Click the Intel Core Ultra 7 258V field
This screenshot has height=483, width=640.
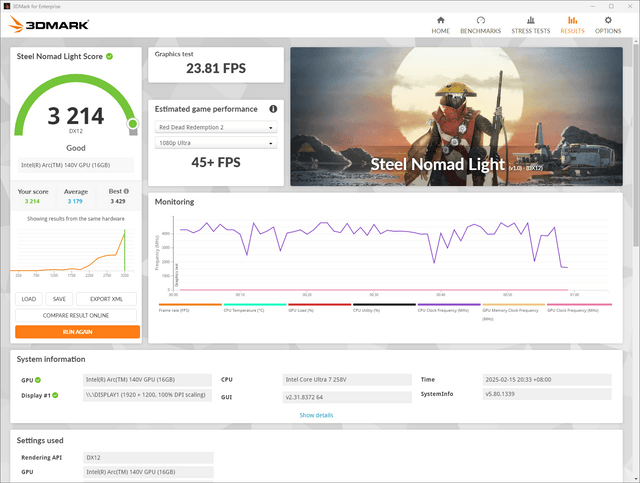pos(347,380)
